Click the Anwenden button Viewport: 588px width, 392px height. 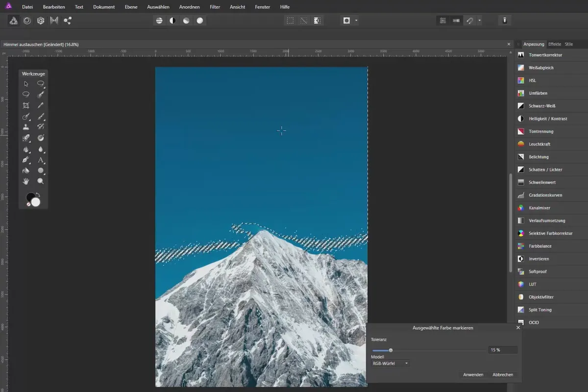click(x=473, y=375)
